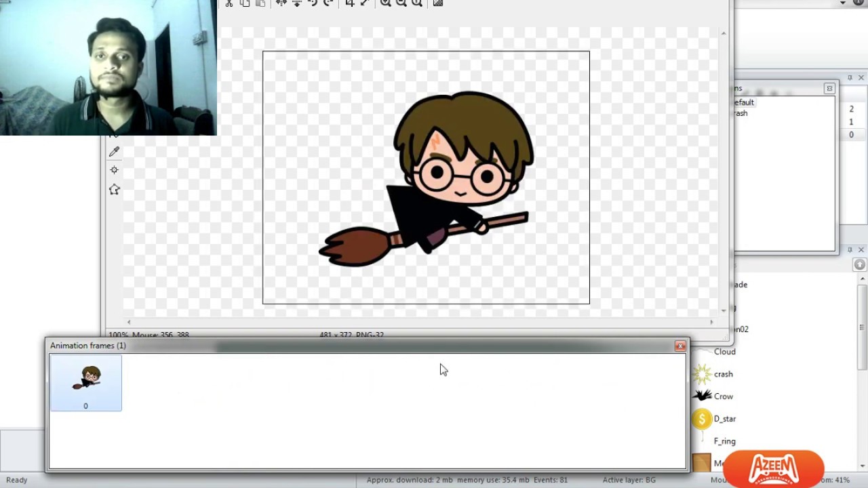Click image editor horizontal scrollbar left arrow

[x=129, y=322]
